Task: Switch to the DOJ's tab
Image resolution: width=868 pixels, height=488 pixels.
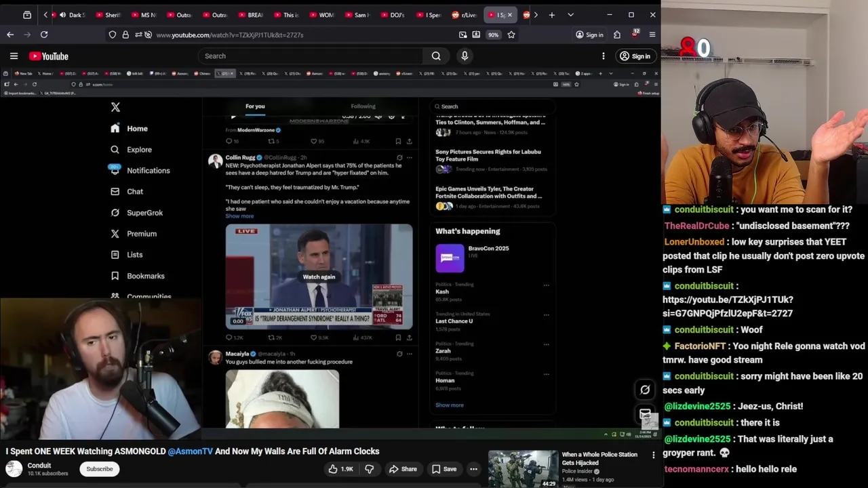Action: pos(392,15)
